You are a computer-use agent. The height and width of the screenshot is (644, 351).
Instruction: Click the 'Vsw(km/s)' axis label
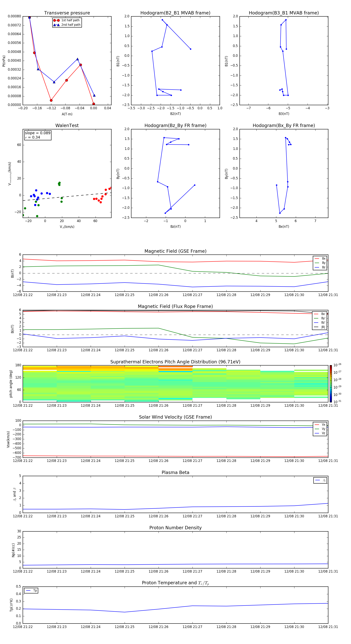click(8, 439)
